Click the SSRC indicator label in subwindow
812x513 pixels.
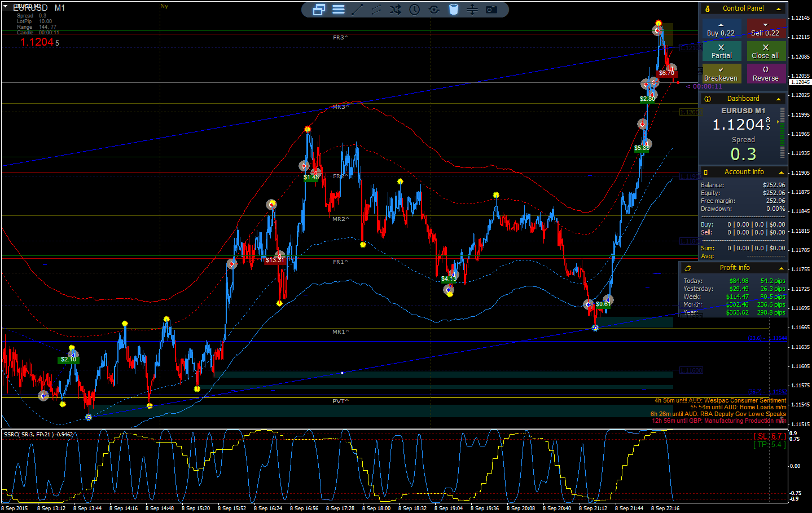coord(38,434)
